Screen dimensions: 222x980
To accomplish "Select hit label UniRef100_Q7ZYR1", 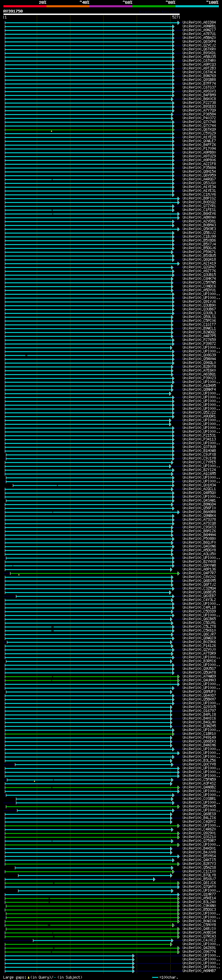I will pos(199,206).
